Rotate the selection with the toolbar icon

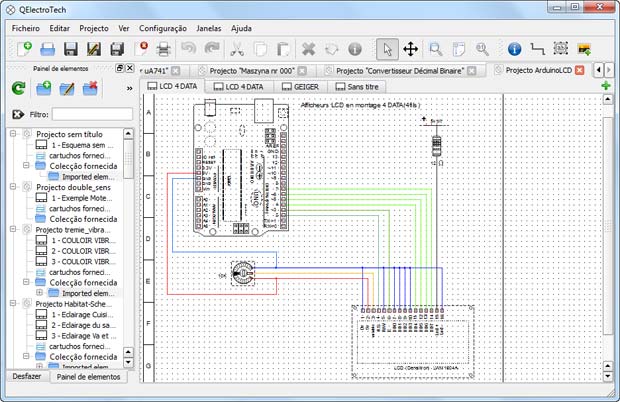[x=332, y=49]
